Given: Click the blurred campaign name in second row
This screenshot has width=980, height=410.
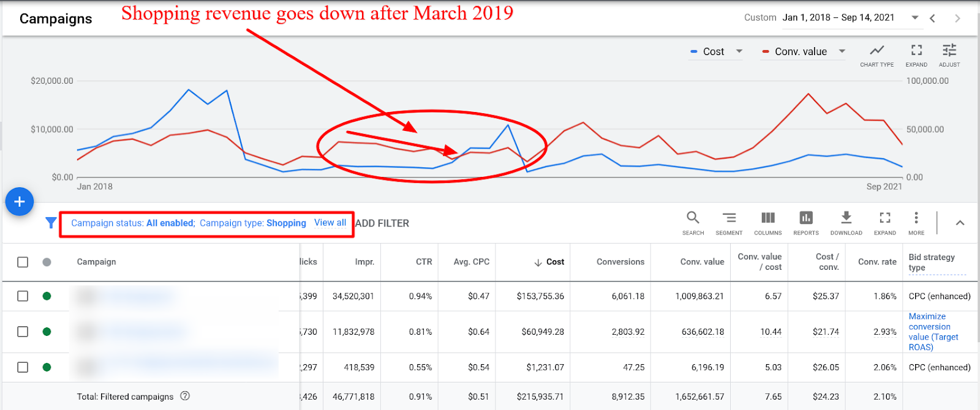Looking at the screenshot, I should [x=146, y=332].
